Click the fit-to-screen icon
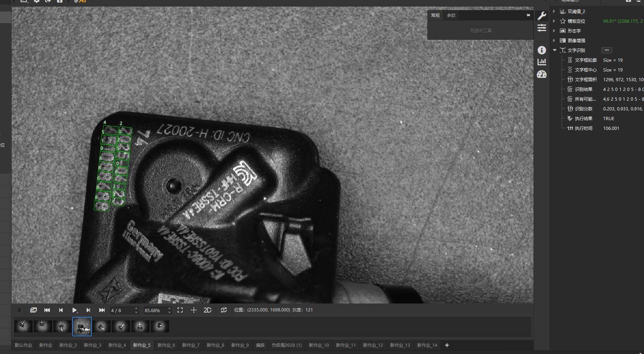 tap(180, 310)
